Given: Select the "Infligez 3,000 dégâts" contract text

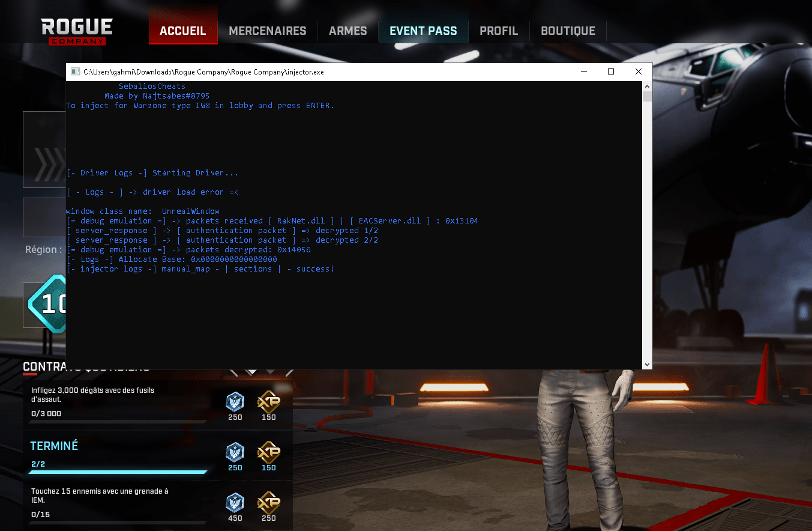Looking at the screenshot, I should click(x=93, y=395).
